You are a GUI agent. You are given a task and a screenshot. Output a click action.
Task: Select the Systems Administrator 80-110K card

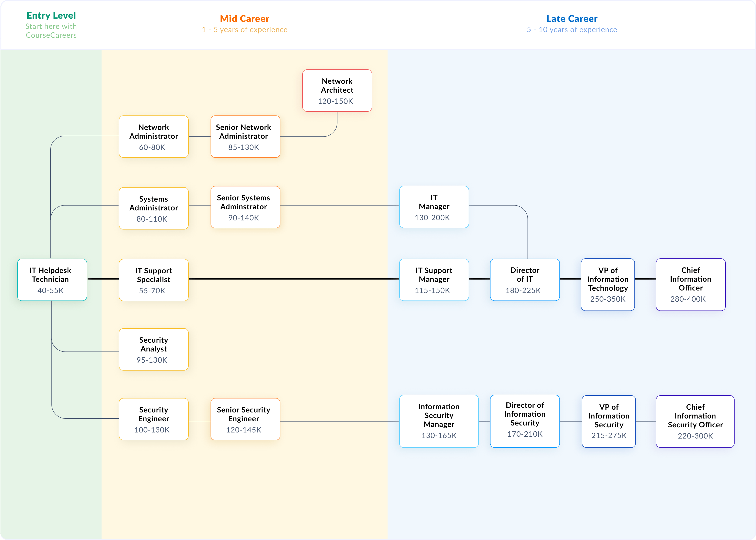click(153, 208)
